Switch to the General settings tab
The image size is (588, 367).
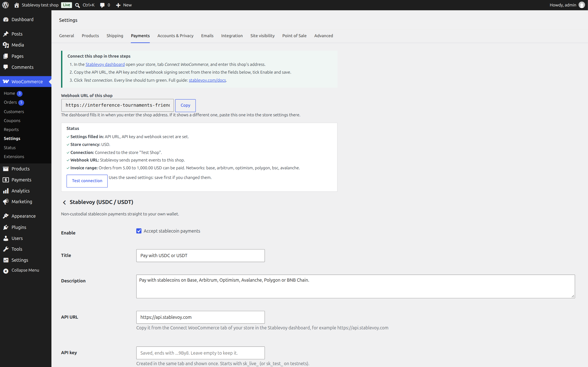(x=67, y=36)
